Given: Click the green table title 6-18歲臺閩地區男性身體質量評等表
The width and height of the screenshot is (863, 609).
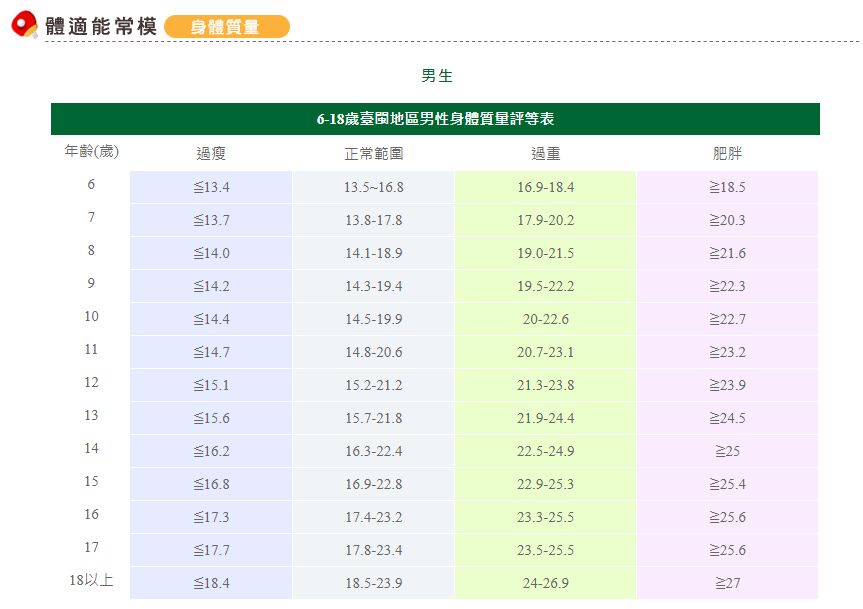Looking at the screenshot, I should point(435,119).
